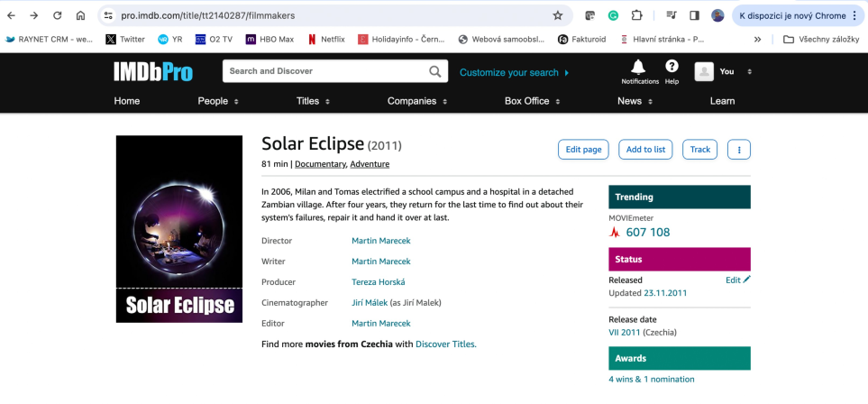Click the Add to list button
The height and width of the screenshot is (404, 868).
[645, 150]
